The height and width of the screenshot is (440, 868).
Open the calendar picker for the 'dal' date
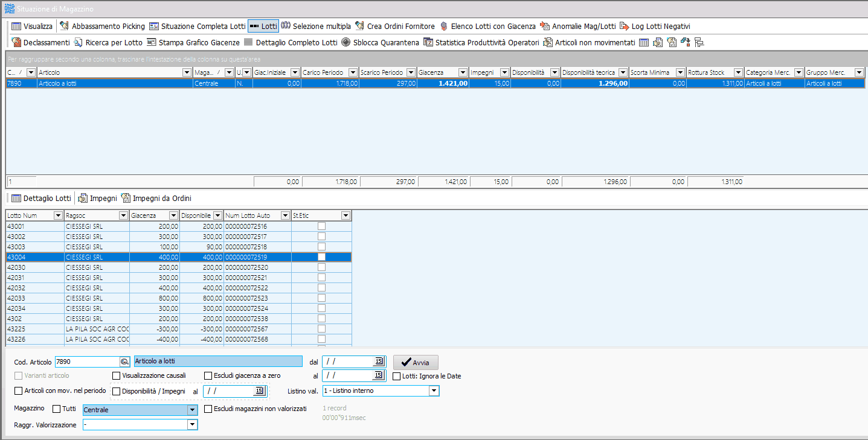point(379,362)
